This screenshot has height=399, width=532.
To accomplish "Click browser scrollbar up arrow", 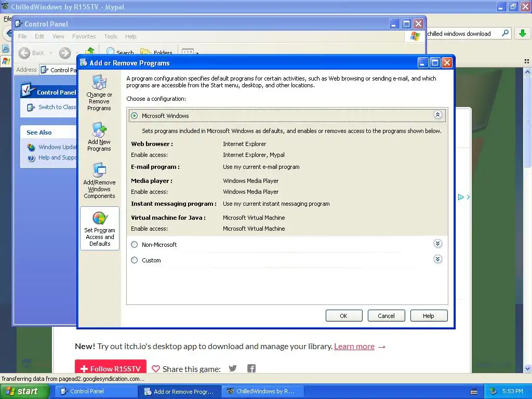I will (x=527, y=72).
